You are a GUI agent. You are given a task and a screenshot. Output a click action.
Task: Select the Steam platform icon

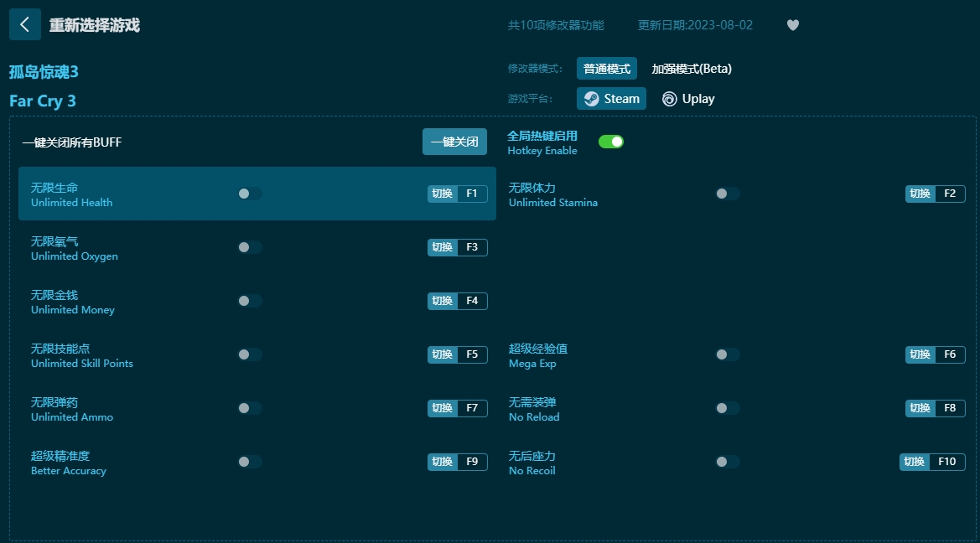coord(611,98)
